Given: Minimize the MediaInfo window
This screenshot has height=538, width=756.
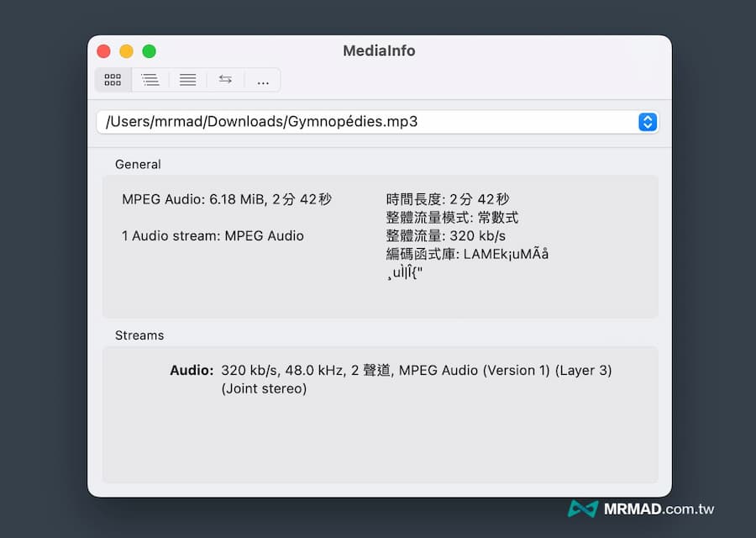Looking at the screenshot, I should coord(126,51).
